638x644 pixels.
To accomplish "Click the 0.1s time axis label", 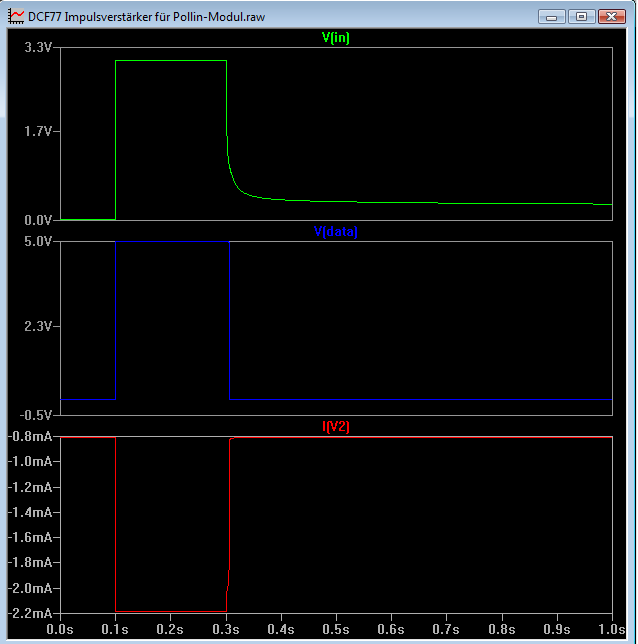I will (115, 629).
